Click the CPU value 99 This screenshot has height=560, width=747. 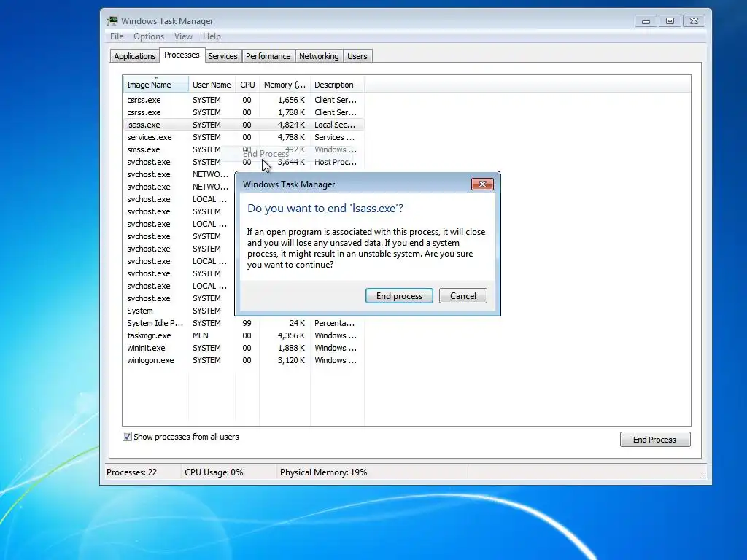pos(247,323)
